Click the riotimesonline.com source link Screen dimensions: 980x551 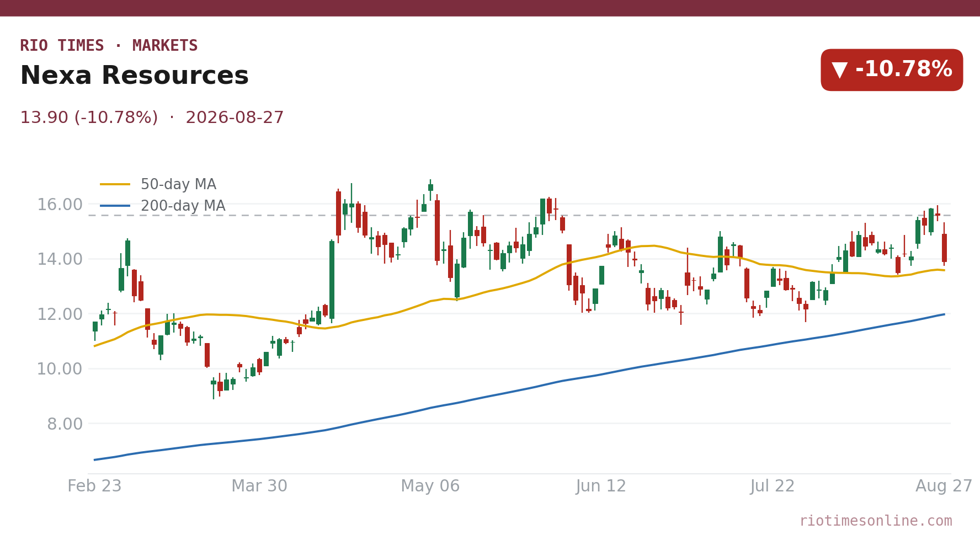(876, 521)
